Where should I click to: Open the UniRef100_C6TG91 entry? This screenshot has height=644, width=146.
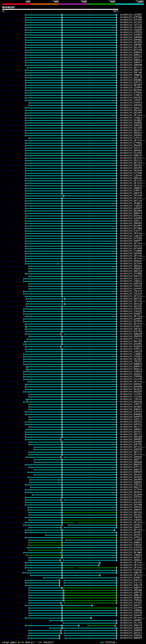[x=131, y=22]
